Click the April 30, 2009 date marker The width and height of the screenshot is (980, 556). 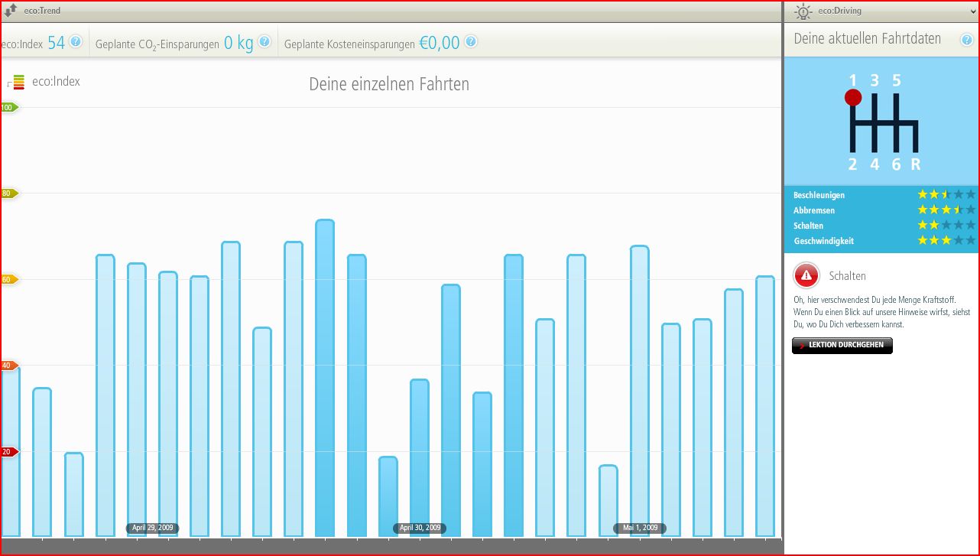coord(420,528)
